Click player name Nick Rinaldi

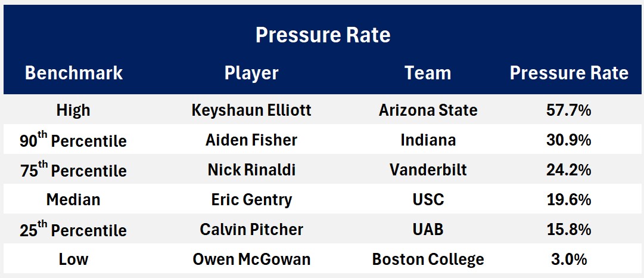point(251,170)
